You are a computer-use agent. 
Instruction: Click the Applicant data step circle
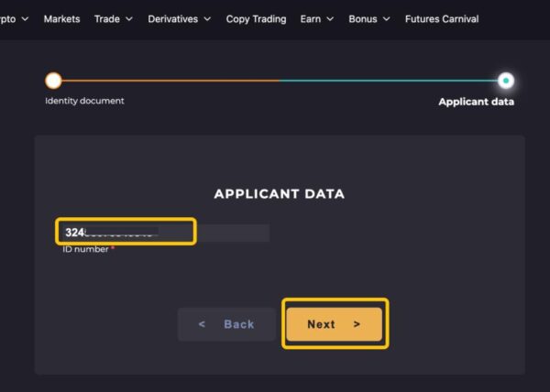506,81
